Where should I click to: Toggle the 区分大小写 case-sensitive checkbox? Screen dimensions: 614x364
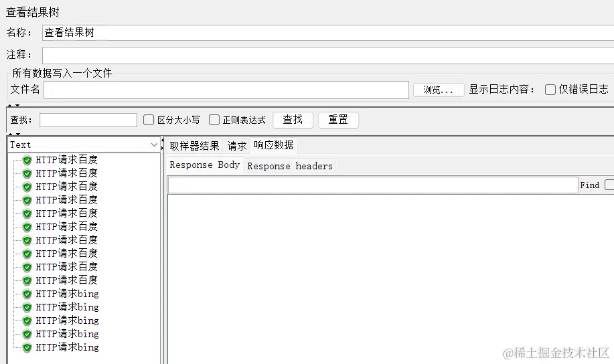point(149,120)
